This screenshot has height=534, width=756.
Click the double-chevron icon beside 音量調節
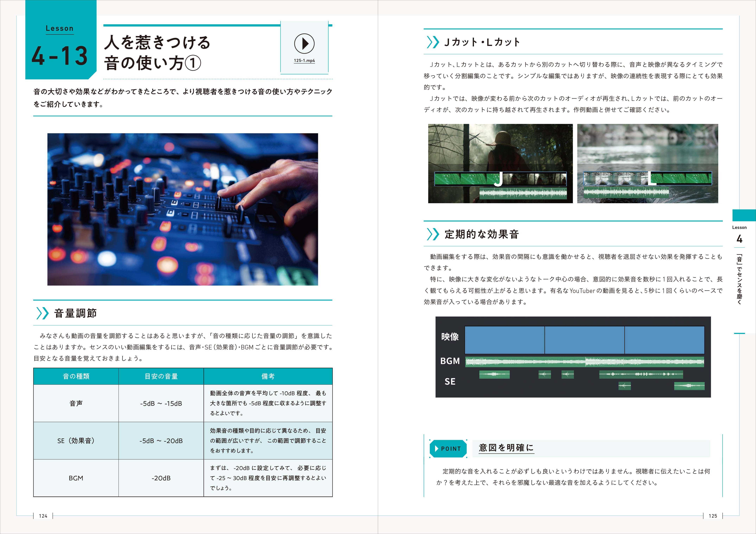pos(43,313)
